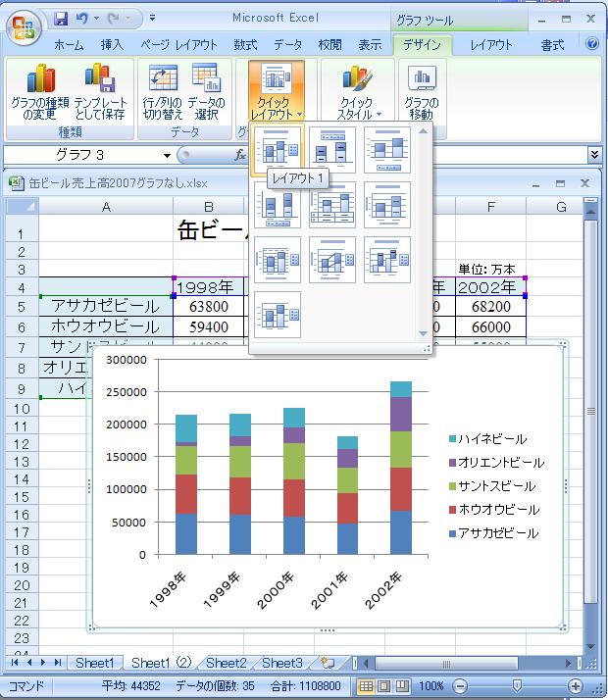Switch to the ホーム tab
608x700 pixels.
pyautogui.click(x=69, y=45)
